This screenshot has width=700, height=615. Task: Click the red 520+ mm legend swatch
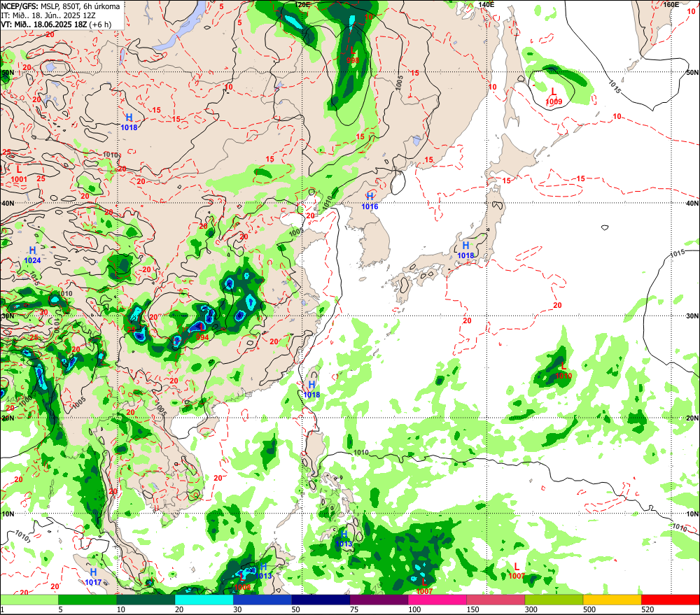(671, 600)
